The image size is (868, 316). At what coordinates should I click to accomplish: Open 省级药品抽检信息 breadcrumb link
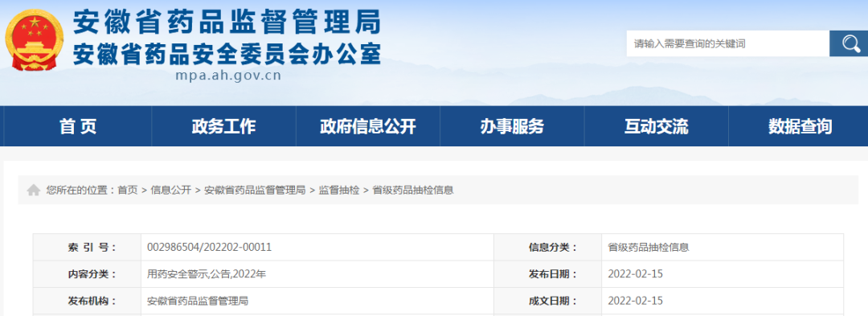pos(413,191)
